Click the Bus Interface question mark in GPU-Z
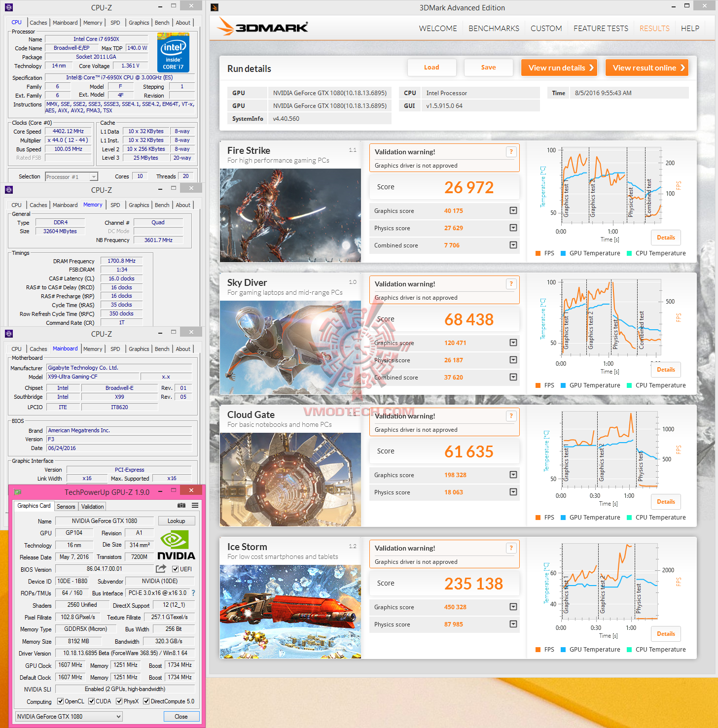Image resolution: width=718 pixels, height=728 pixels. [193, 593]
